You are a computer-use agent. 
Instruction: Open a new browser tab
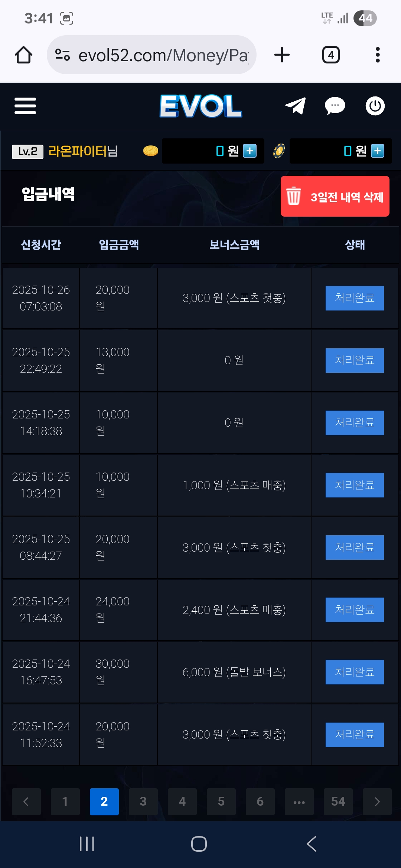(x=282, y=55)
